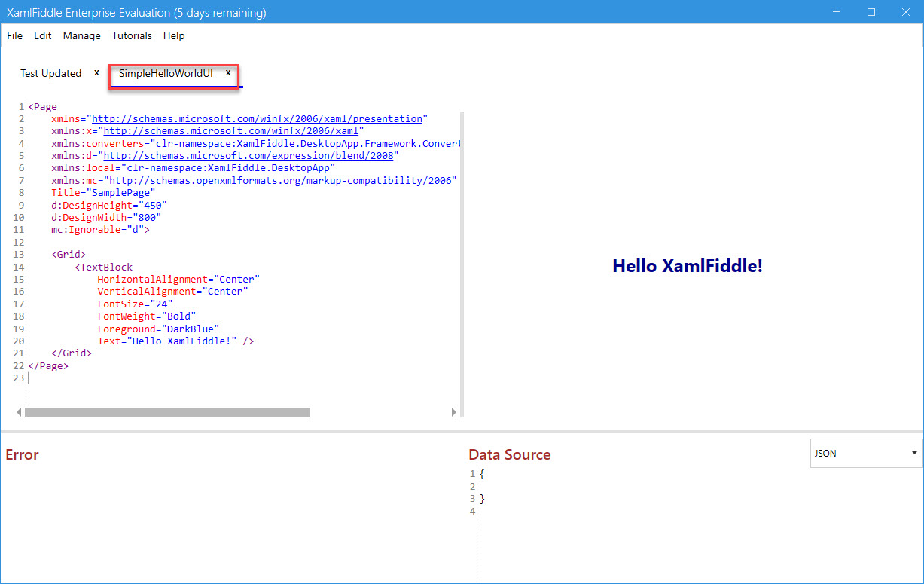Click the Data Source heading
Screen dimensions: 924x584
coord(510,454)
